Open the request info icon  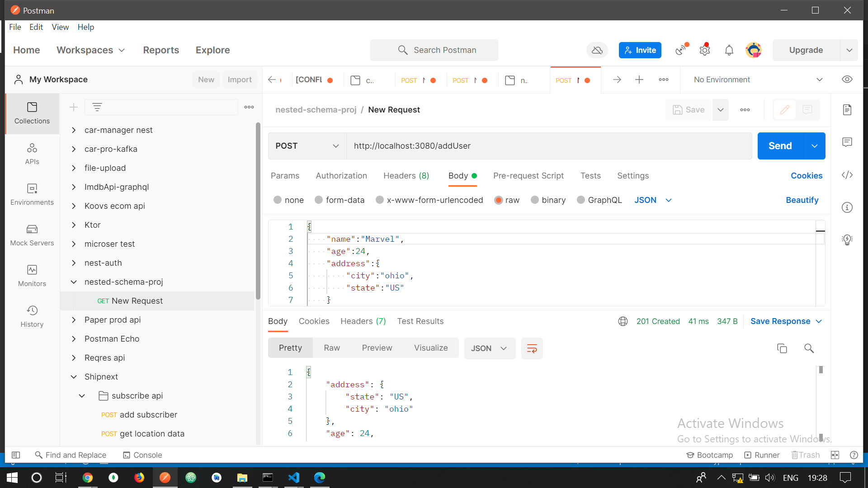click(x=847, y=207)
